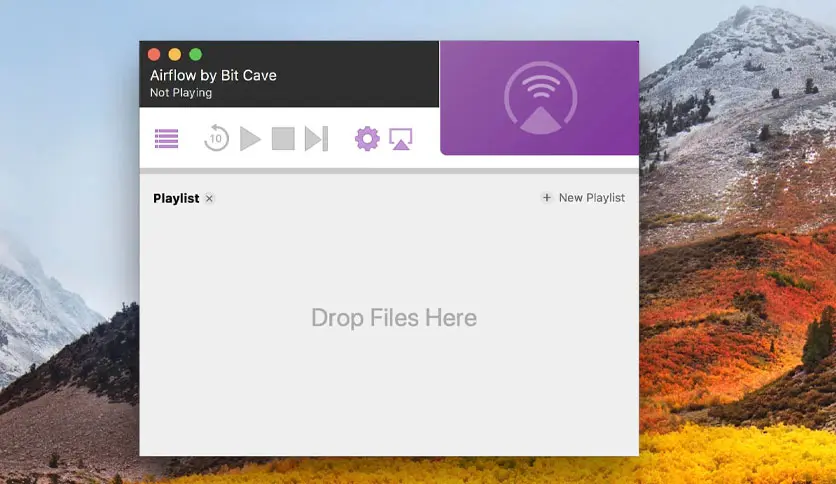Viewport: 836px width, 484px height.
Task: Minimize the Airflow window with yellow button
Action: [175, 55]
